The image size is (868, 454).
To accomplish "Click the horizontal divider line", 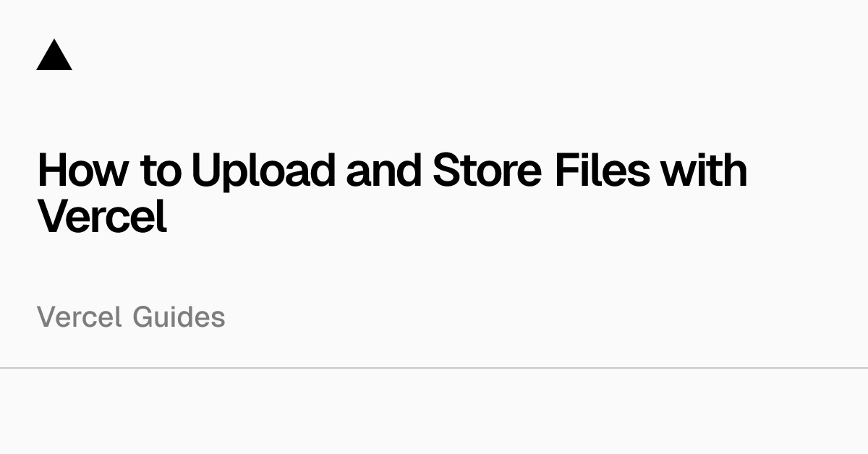I will click(x=434, y=368).
